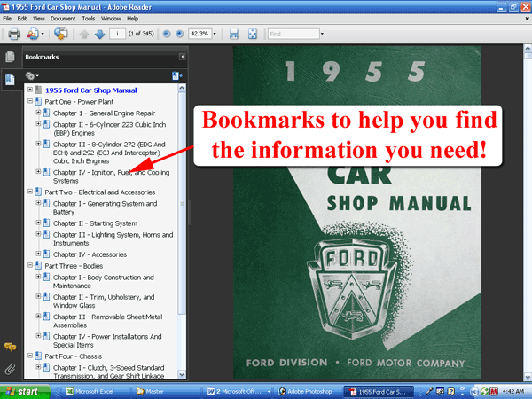The height and width of the screenshot is (399, 532).
Task: Click the zoom percentage 42.3% field
Action: pyautogui.click(x=200, y=34)
